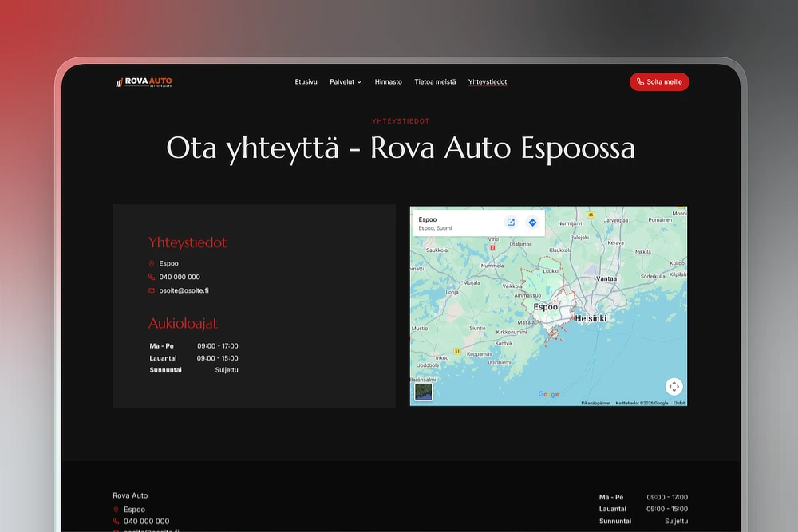
Task: Click the phone number 040 000 000 in card
Action: coord(180,277)
